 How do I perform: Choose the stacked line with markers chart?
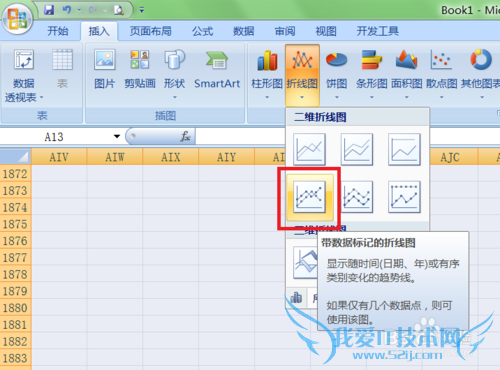357,197
